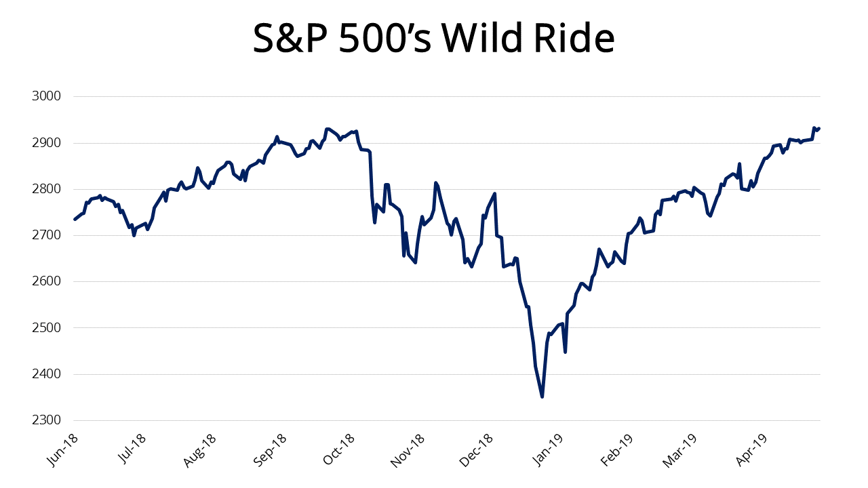The image size is (868, 488).
Task: Click the "S&P 500's Wild Ride" chart title
Action: point(433,39)
